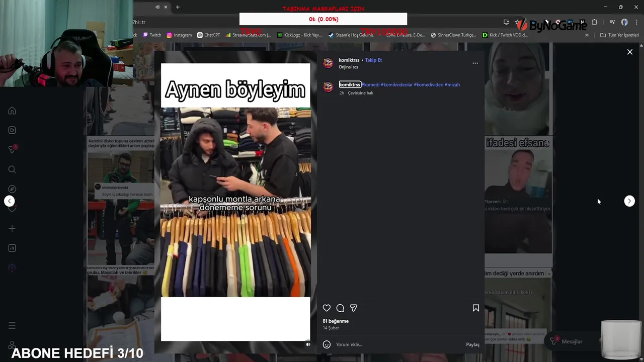Open browser profile avatar
The image size is (644, 362).
(x=624, y=22)
